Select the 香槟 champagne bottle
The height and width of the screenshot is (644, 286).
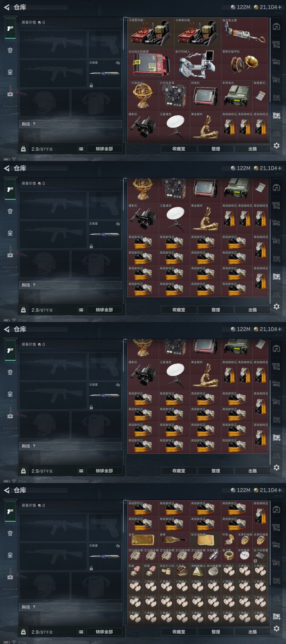tap(174, 540)
